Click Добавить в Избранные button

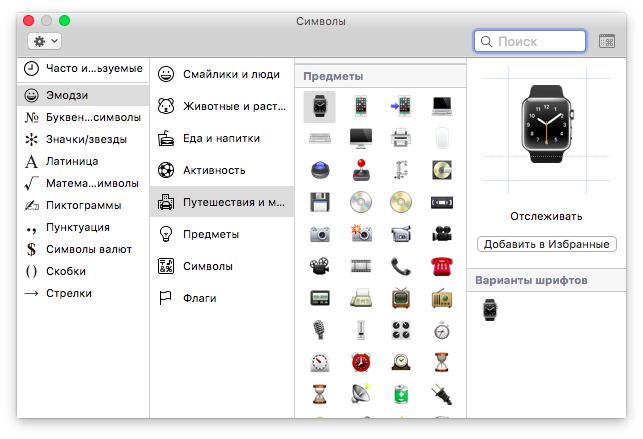click(547, 244)
